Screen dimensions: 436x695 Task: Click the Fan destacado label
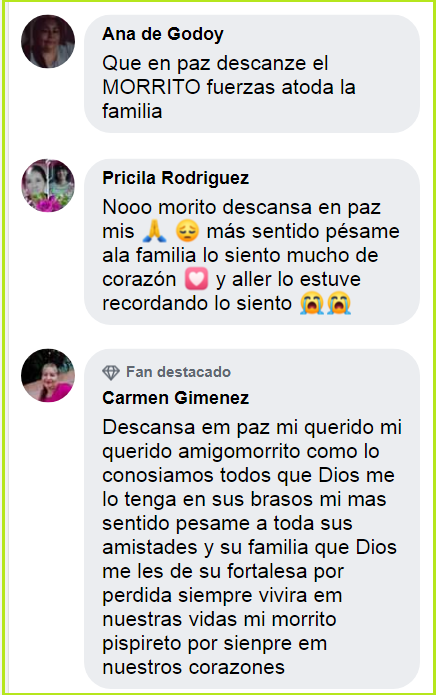click(x=178, y=372)
